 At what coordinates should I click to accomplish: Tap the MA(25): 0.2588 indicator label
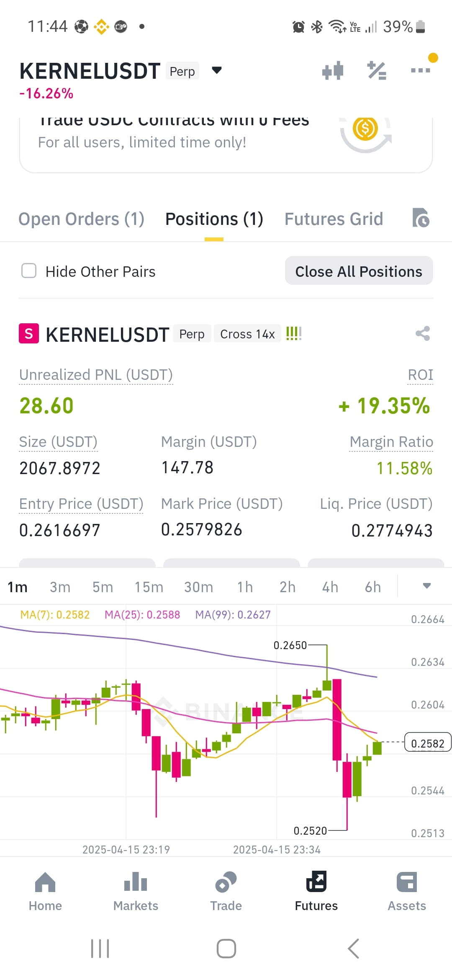142,615
